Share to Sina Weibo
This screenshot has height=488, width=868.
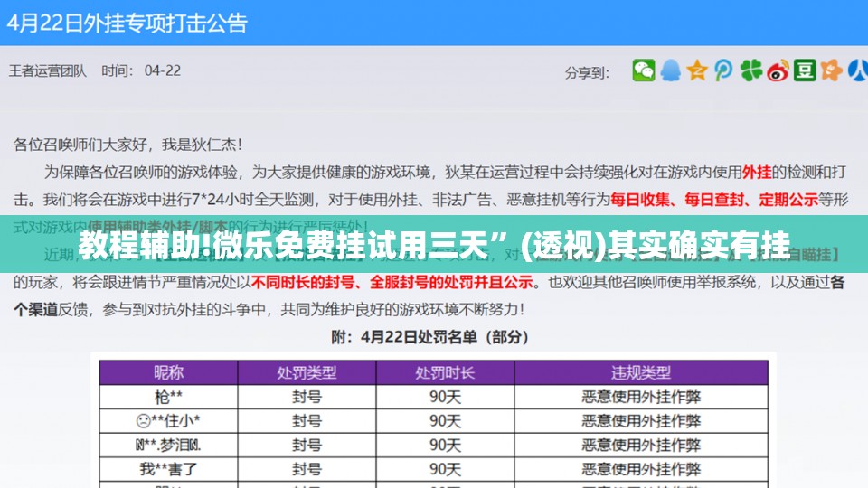coord(778,70)
